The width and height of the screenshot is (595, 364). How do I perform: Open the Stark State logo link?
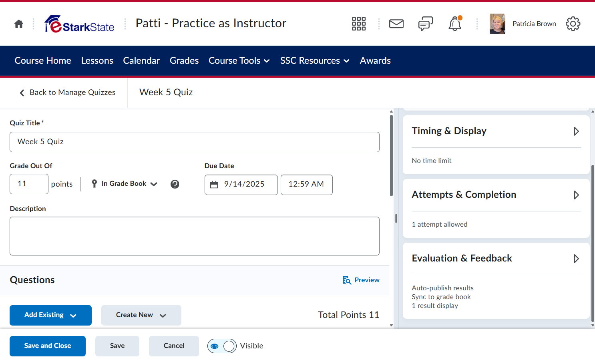tap(79, 24)
